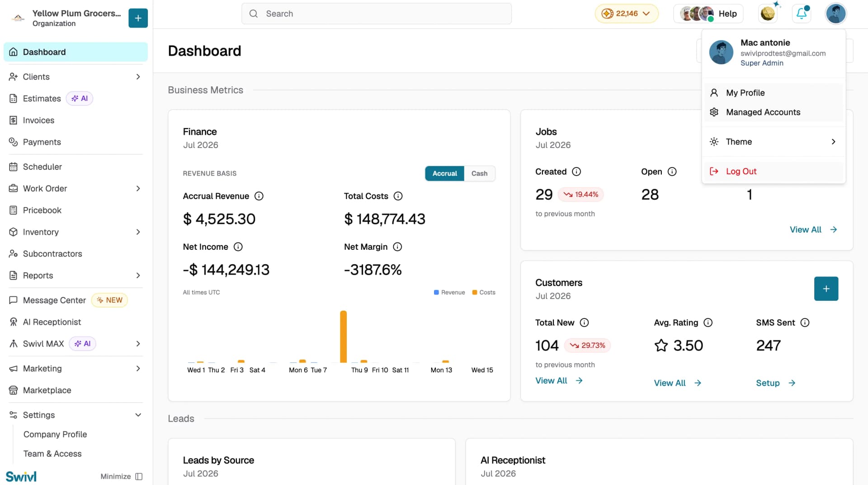
Task: Click the 19.44% jobs change badge
Action: click(581, 195)
